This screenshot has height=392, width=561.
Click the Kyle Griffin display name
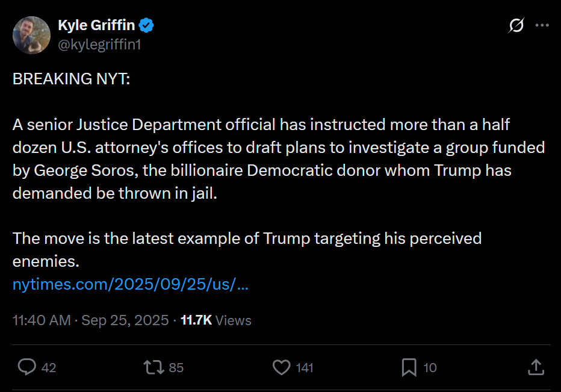coord(96,25)
